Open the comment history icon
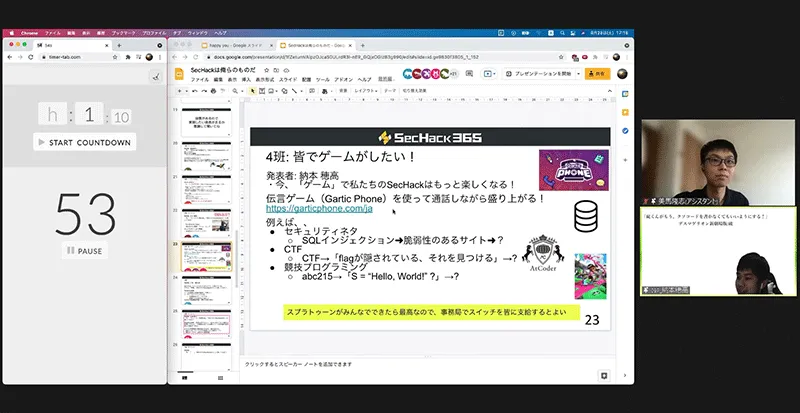 [x=469, y=74]
